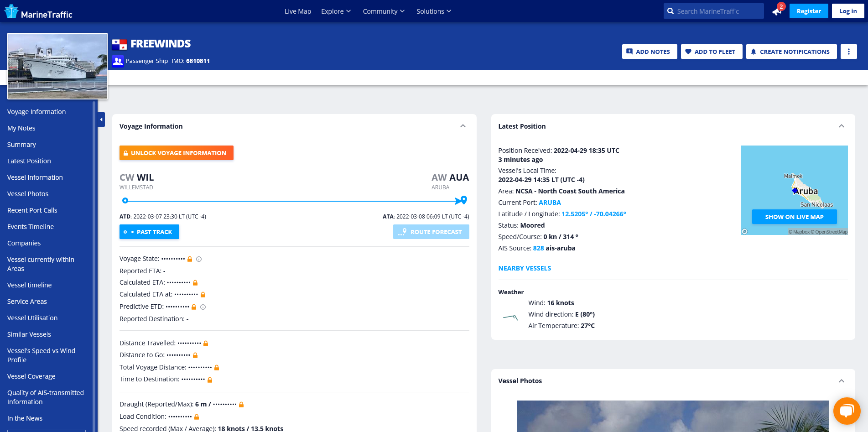Click lock icon next to Draught max
This screenshot has height=432, width=868.
coord(241,405)
